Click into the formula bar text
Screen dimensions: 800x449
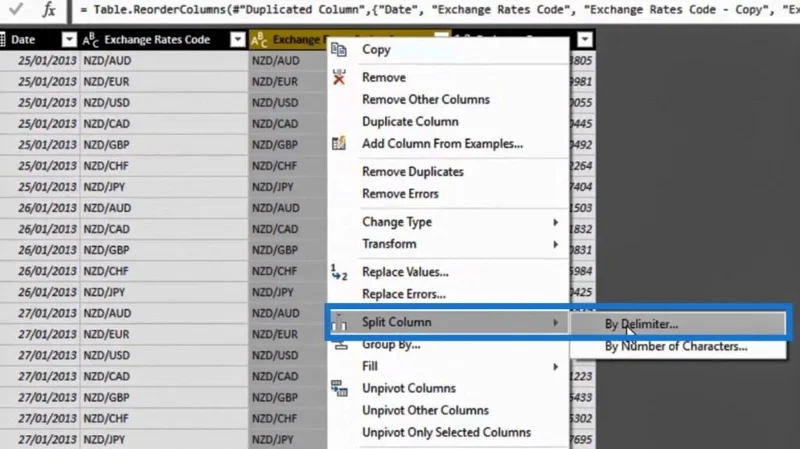coord(436,10)
